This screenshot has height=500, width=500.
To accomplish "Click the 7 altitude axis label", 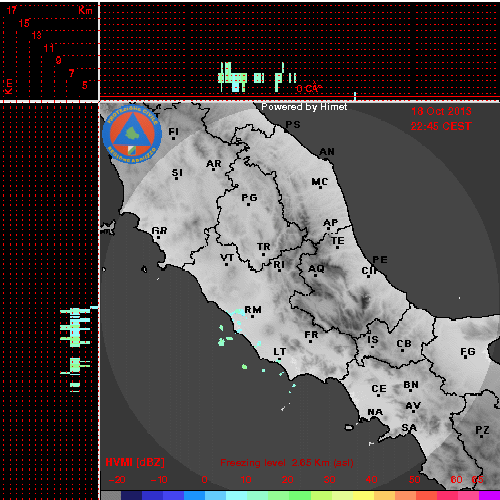I will 71,73.
